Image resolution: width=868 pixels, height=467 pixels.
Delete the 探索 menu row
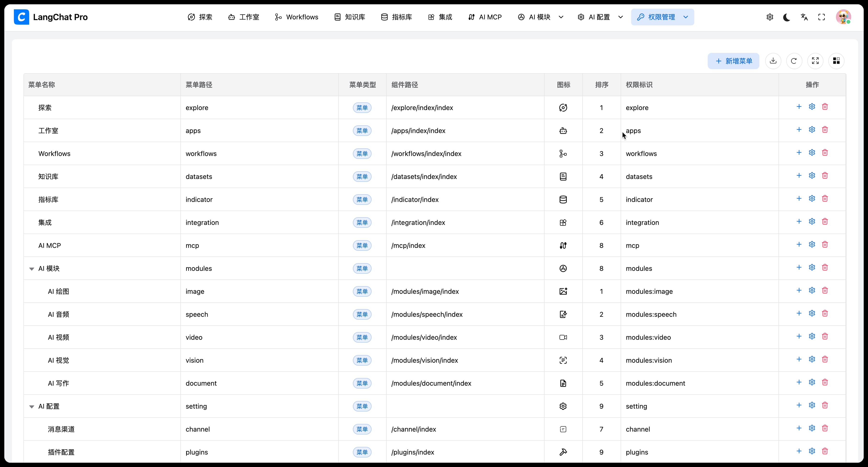point(825,107)
